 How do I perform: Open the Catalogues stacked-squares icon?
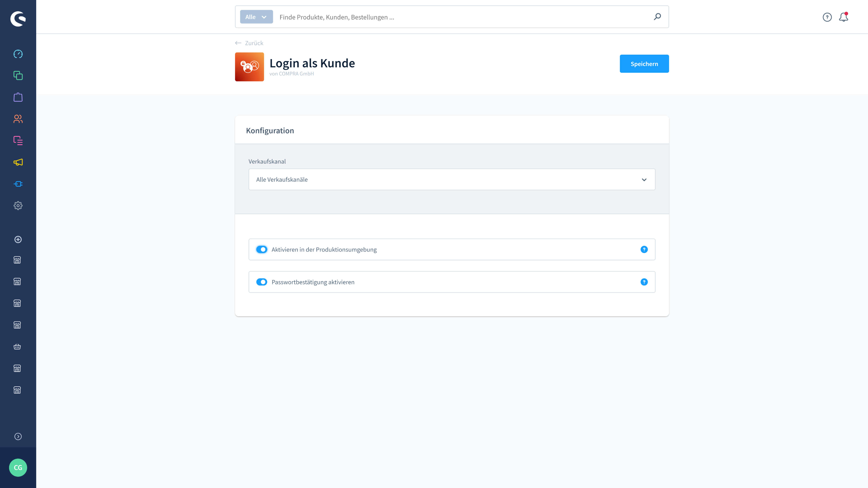18,75
